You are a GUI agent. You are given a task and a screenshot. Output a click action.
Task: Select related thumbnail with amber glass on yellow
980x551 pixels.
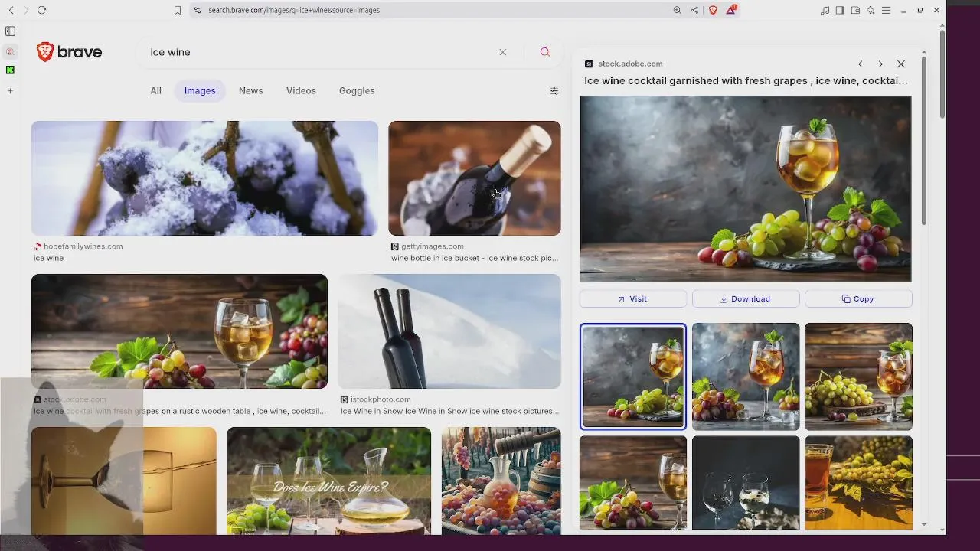858,483
